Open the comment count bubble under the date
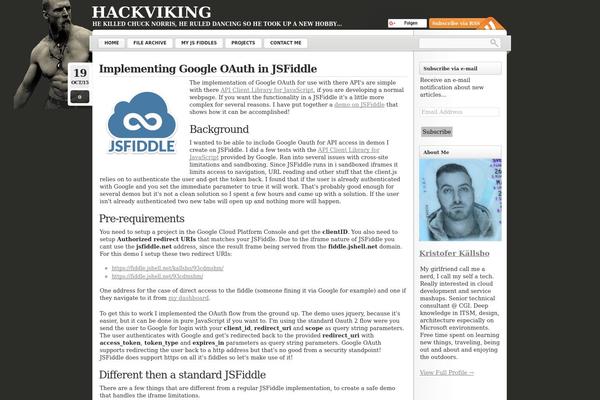The width and height of the screenshot is (600, 400). click(x=80, y=96)
